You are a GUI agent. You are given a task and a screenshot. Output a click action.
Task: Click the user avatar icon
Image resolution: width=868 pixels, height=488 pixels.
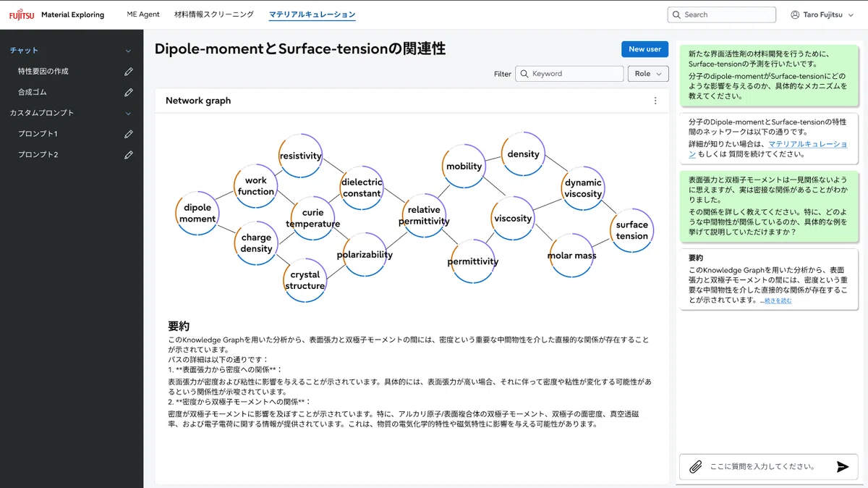click(795, 14)
